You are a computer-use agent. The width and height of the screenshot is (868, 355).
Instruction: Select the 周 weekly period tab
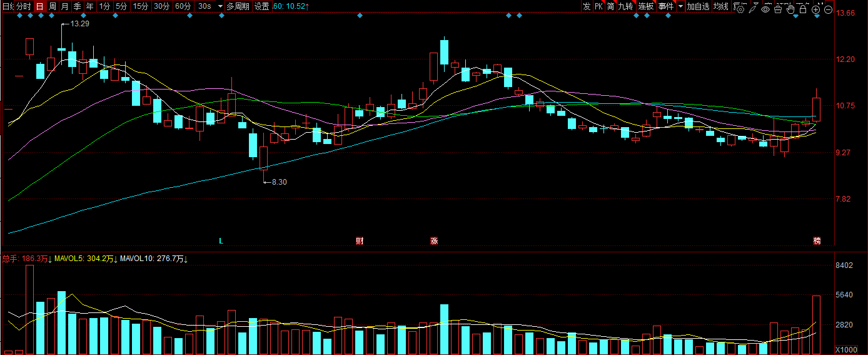click(x=53, y=6)
